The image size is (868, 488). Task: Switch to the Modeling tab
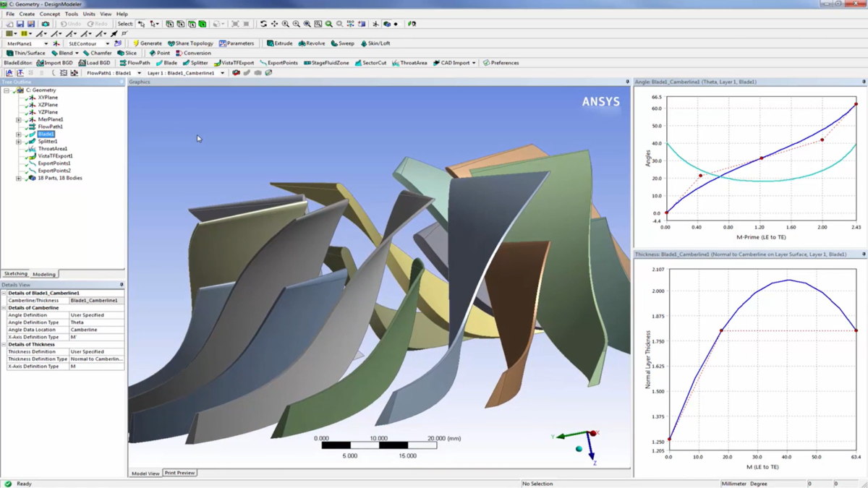[x=44, y=274]
